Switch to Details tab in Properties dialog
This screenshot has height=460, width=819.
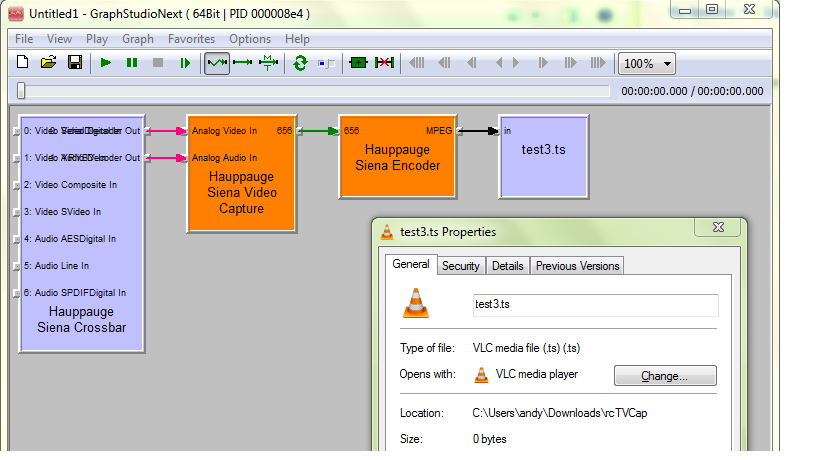pos(508,266)
